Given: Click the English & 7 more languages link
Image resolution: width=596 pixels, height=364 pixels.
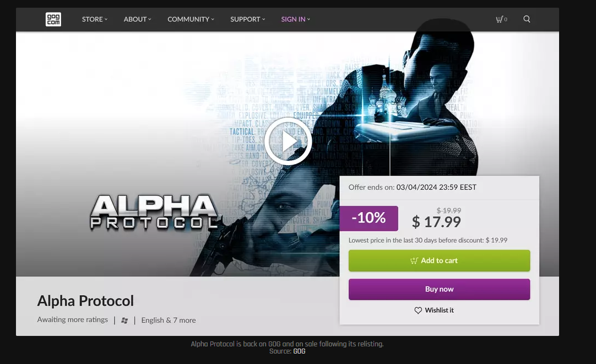Looking at the screenshot, I should pos(169,320).
